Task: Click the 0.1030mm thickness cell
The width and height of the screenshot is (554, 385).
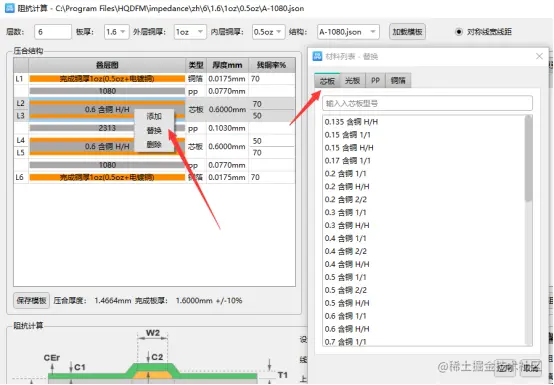Action: click(227, 128)
